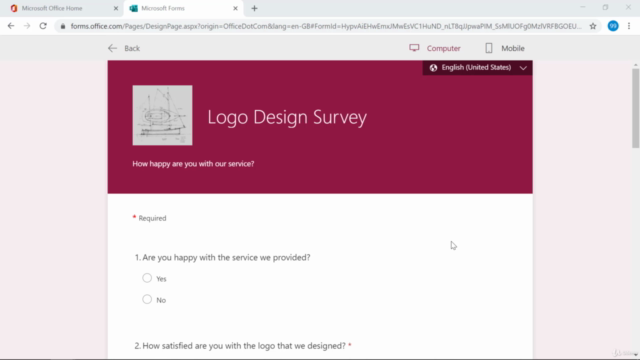Switch to the Microsoft Forms tab
This screenshot has width=640, height=360.
183,8
